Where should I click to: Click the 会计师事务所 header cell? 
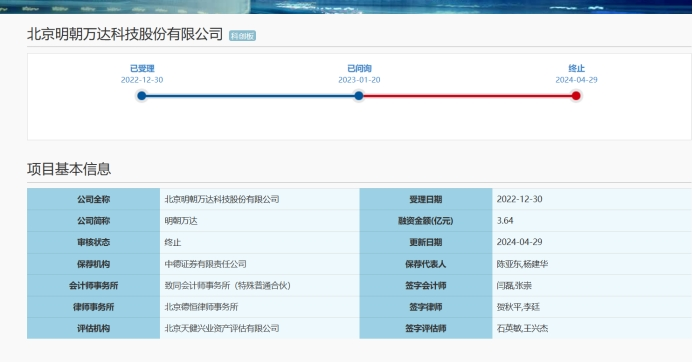pyautogui.click(x=93, y=285)
